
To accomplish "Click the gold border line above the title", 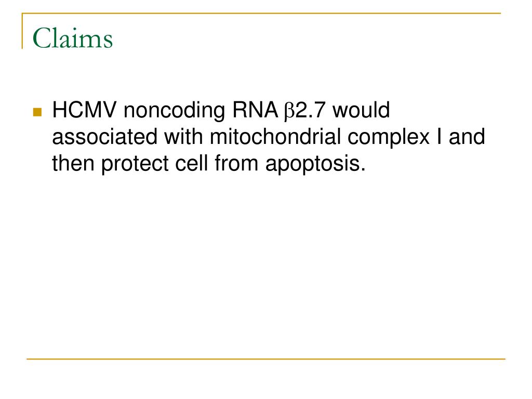I will click(x=261, y=14).
